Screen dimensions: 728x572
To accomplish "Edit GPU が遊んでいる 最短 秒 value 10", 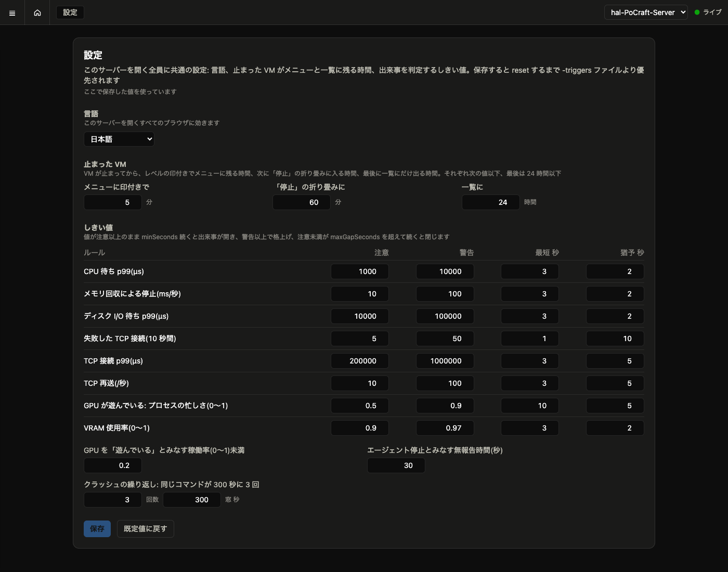I will point(530,406).
